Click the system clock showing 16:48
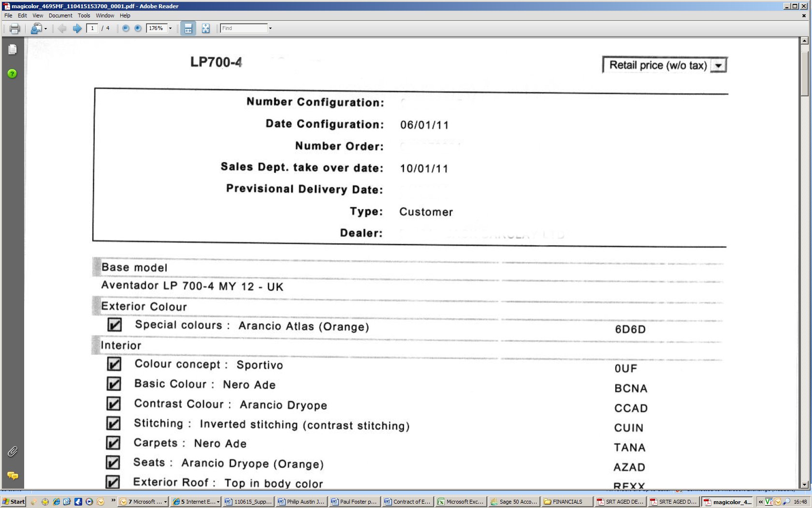 pyautogui.click(x=800, y=502)
